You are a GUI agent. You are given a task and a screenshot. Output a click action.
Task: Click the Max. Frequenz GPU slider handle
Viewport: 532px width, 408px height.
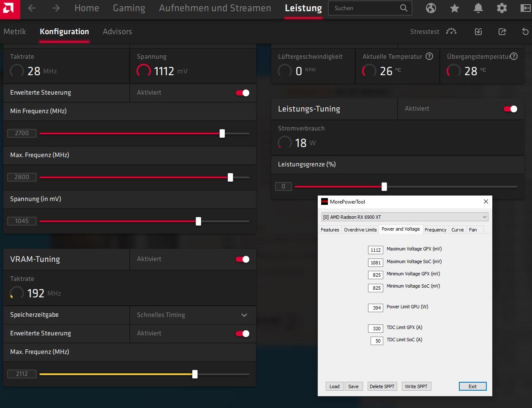pyautogui.click(x=230, y=177)
